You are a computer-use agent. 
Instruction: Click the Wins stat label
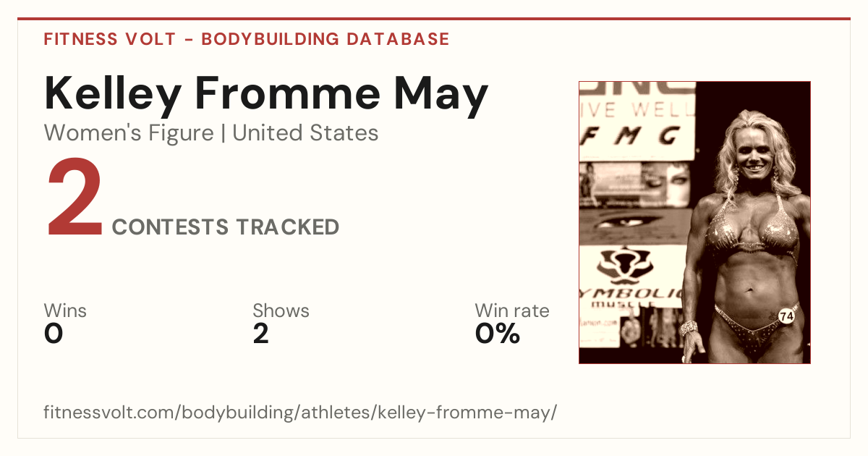(x=65, y=311)
